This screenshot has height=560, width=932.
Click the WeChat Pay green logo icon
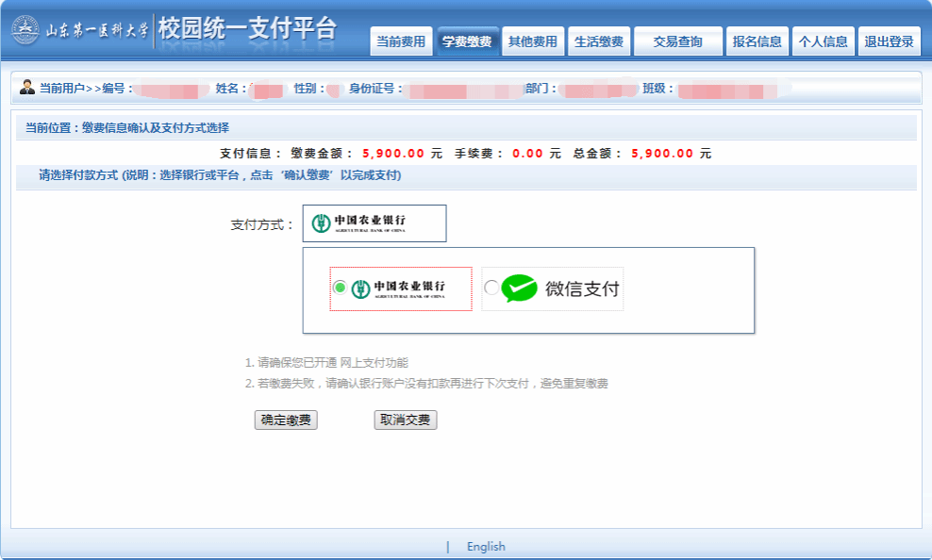pos(519,288)
